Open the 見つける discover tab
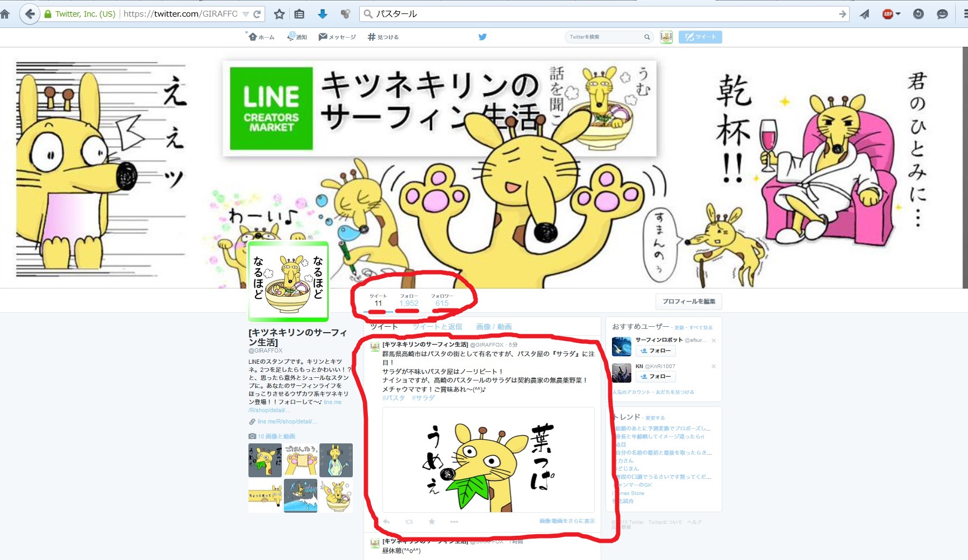Viewport: 968px width, 560px height. tap(383, 37)
